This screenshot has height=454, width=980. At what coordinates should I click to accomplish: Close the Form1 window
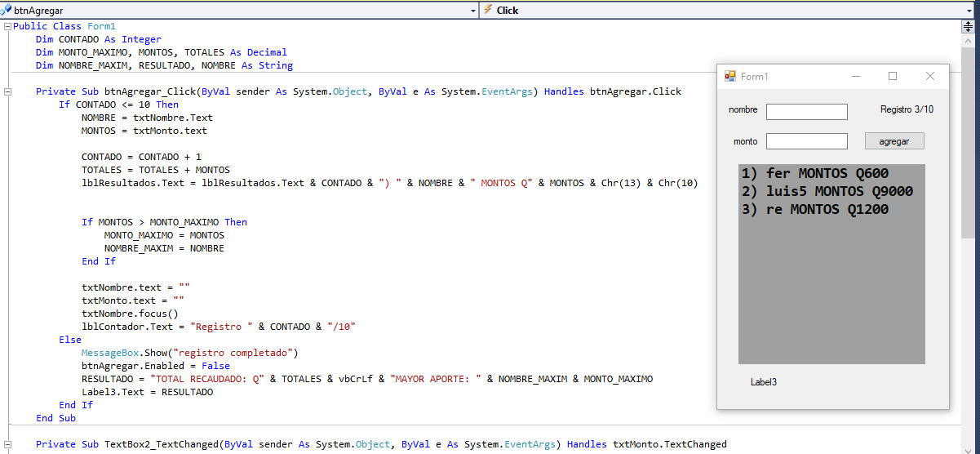click(x=929, y=76)
